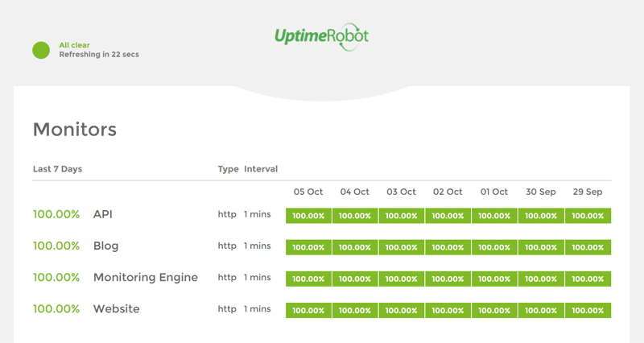This screenshot has height=343, width=644.
Task: Open the API monitor
Action: coord(102,214)
